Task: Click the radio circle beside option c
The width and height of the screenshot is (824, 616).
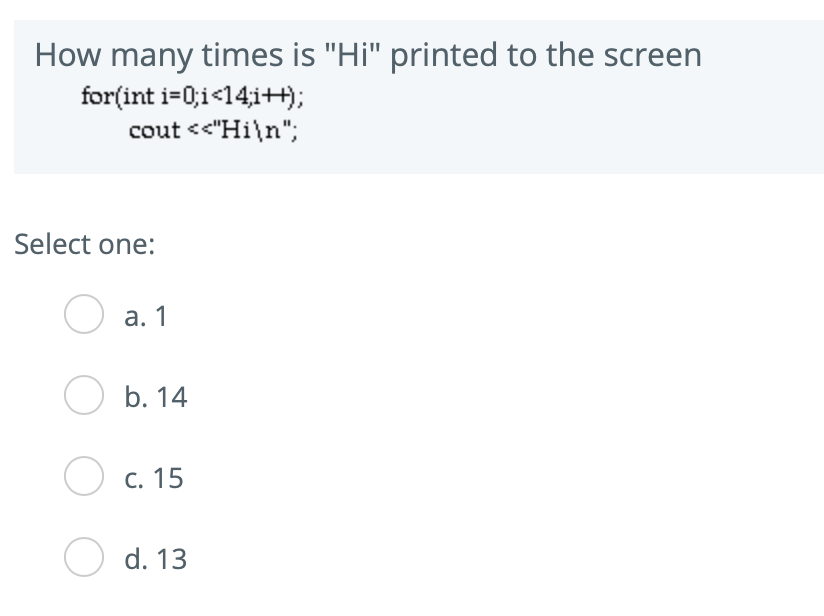Action: click(x=83, y=478)
